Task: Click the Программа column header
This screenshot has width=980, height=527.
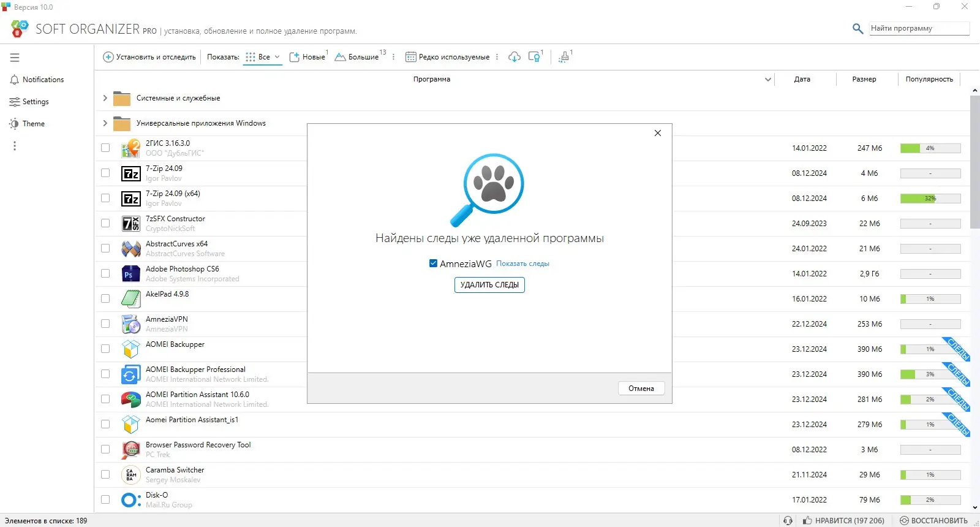Action: (432, 79)
